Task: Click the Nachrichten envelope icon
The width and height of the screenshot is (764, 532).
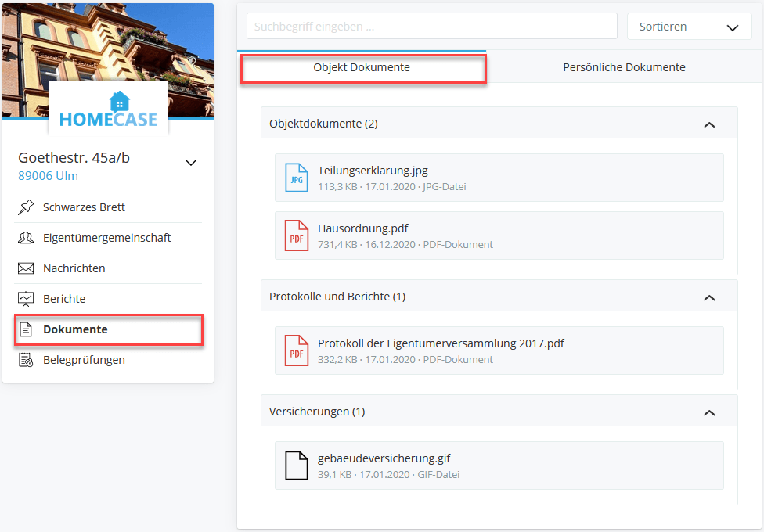Action: [26, 268]
